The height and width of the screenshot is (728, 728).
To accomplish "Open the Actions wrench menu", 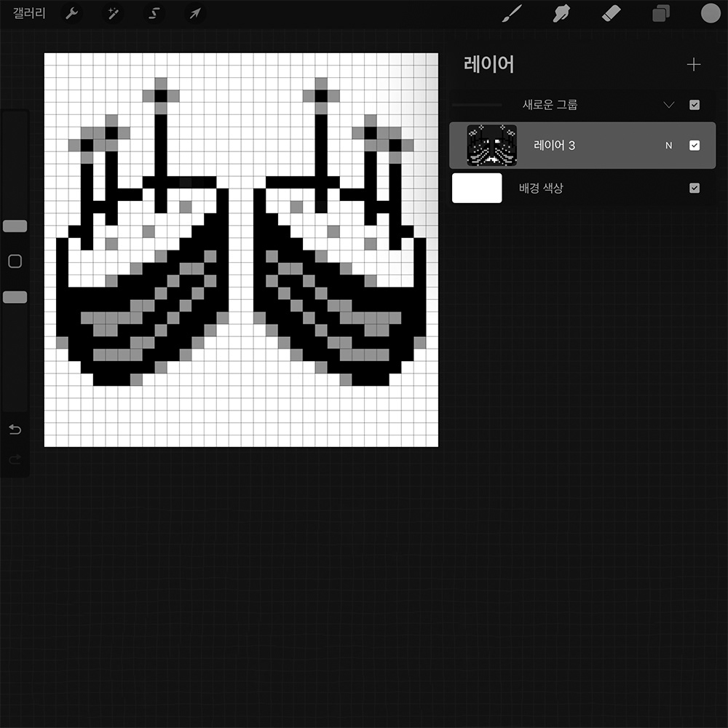I will tap(71, 13).
